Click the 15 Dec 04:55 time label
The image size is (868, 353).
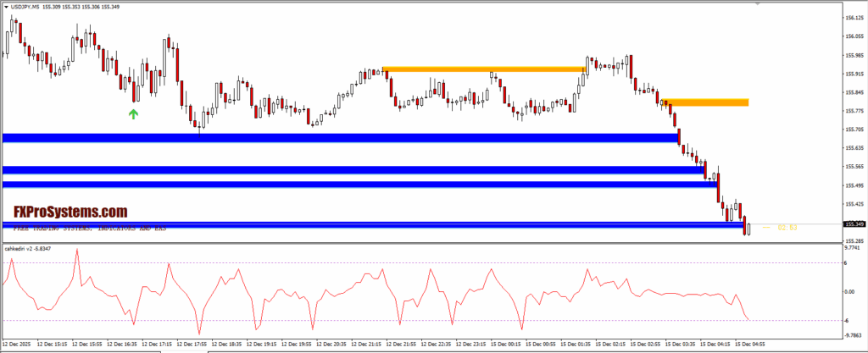click(751, 345)
